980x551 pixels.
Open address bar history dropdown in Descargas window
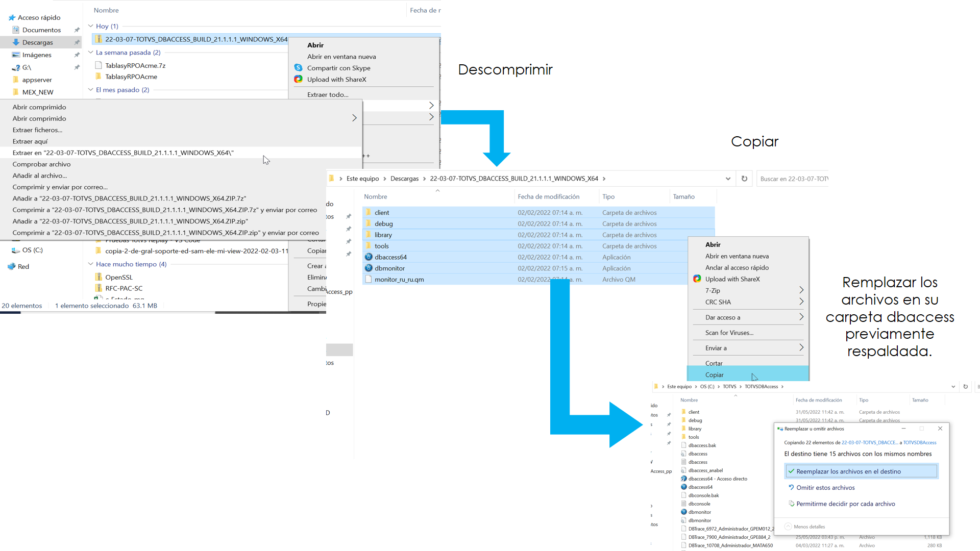pyautogui.click(x=728, y=179)
